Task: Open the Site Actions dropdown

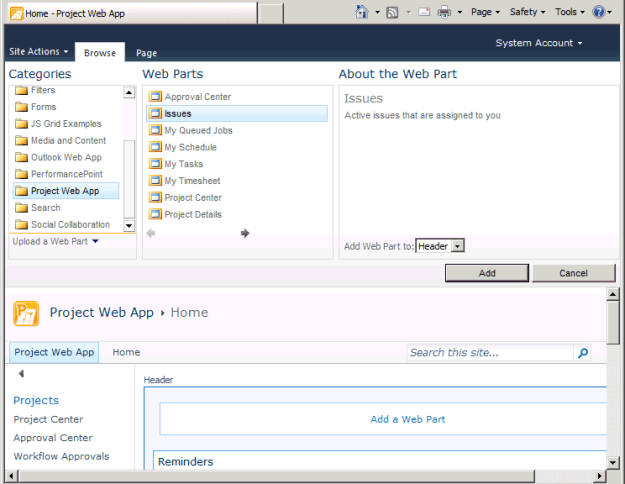Action: [x=39, y=51]
